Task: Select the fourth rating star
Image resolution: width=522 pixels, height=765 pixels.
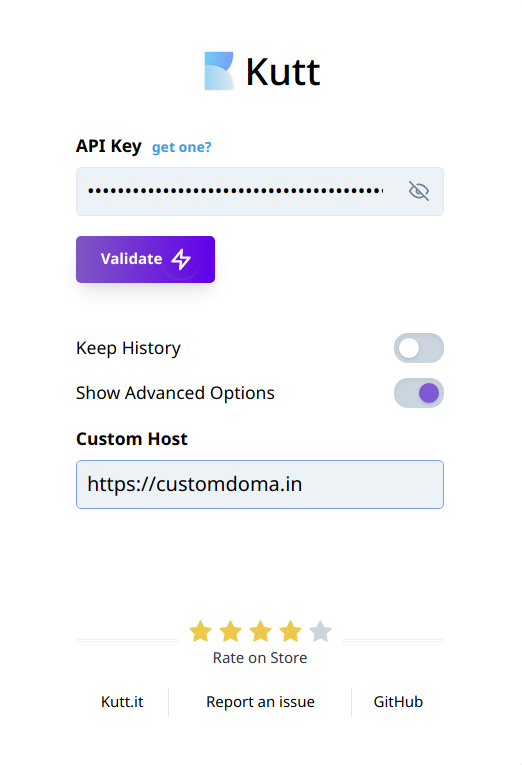Action: [x=291, y=631]
